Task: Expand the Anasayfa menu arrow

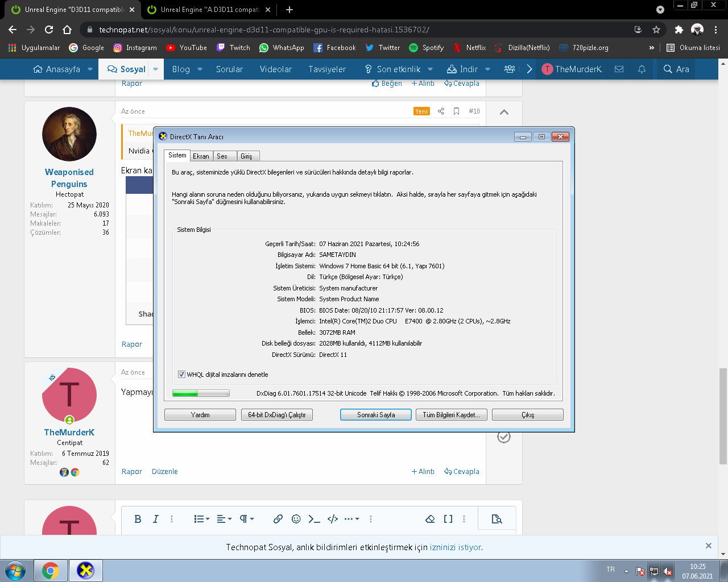Action: click(x=90, y=69)
